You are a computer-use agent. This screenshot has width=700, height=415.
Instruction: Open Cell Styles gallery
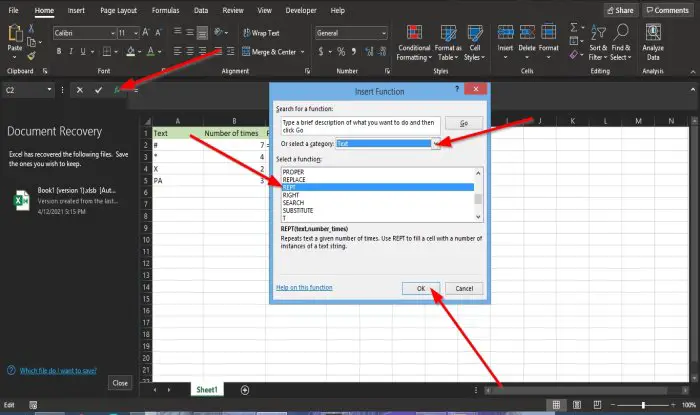point(475,43)
